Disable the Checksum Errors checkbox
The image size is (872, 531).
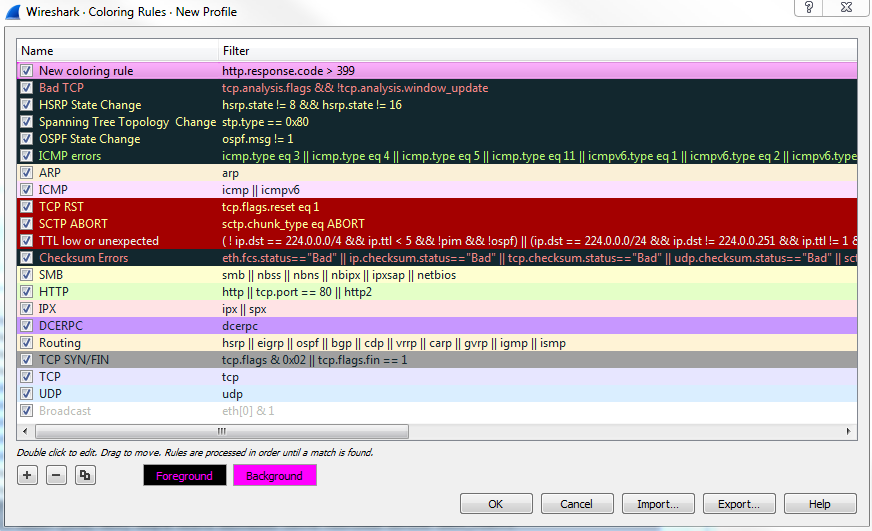pyautogui.click(x=26, y=257)
